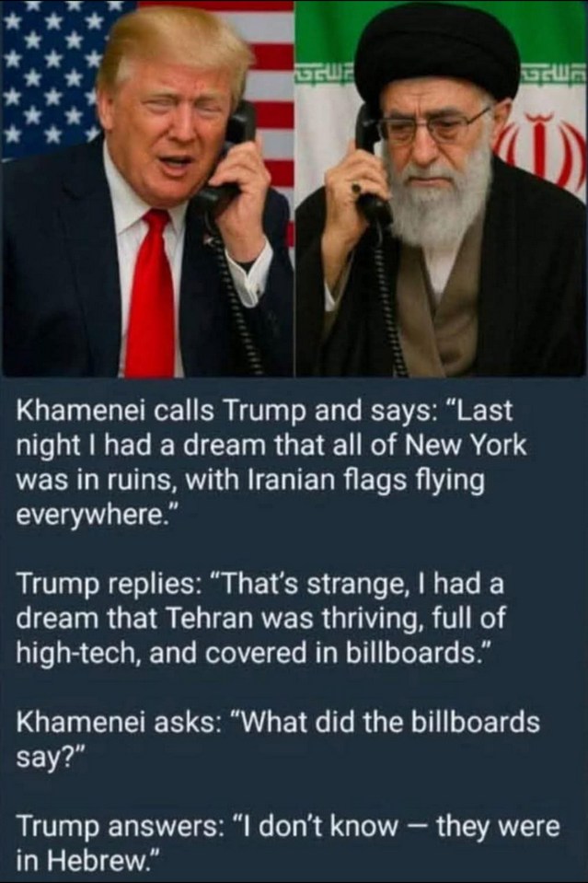588x883 pixels.
Task: Click the black turban
Action: pyautogui.click(x=437, y=56)
